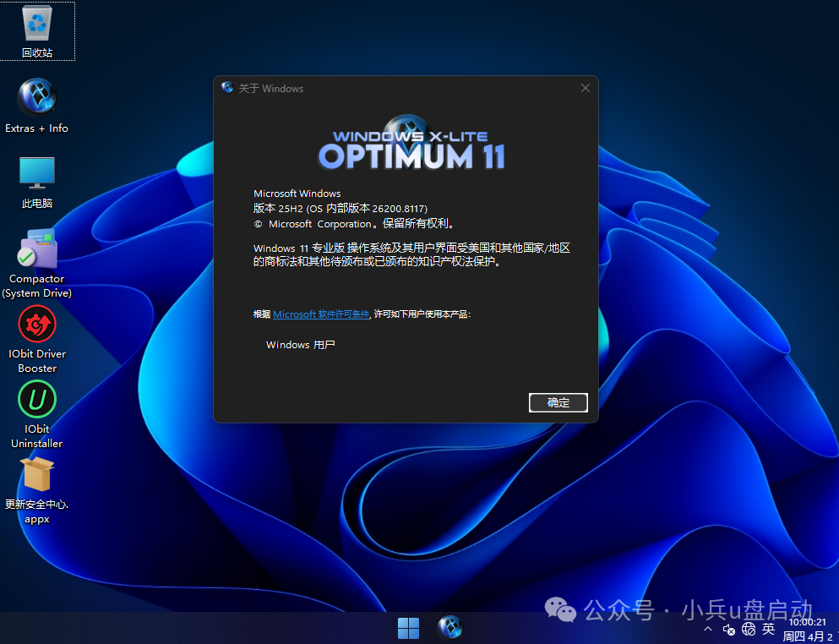Click the 英 language indicator

point(768,629)
